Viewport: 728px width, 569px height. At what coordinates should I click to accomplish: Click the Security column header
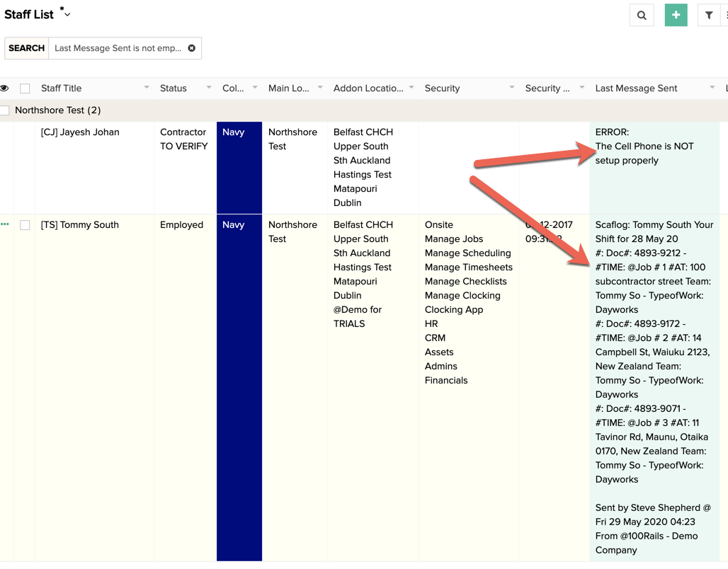(x=443, y=88)
